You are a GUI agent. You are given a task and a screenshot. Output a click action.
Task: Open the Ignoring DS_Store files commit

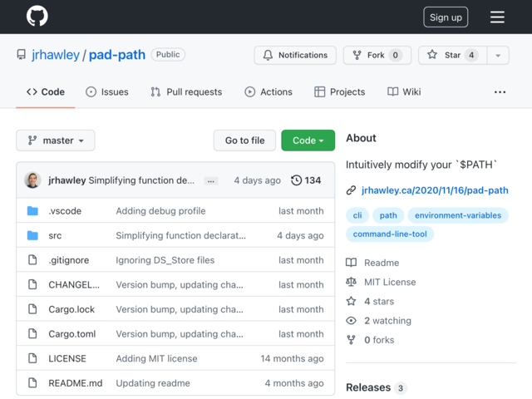pos(165,260)
